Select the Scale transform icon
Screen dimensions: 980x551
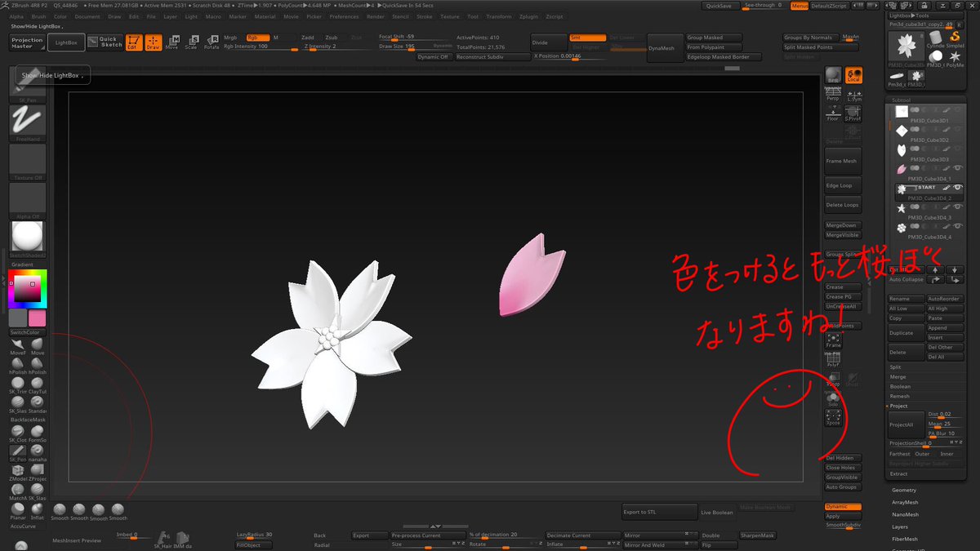pos(191,42)
